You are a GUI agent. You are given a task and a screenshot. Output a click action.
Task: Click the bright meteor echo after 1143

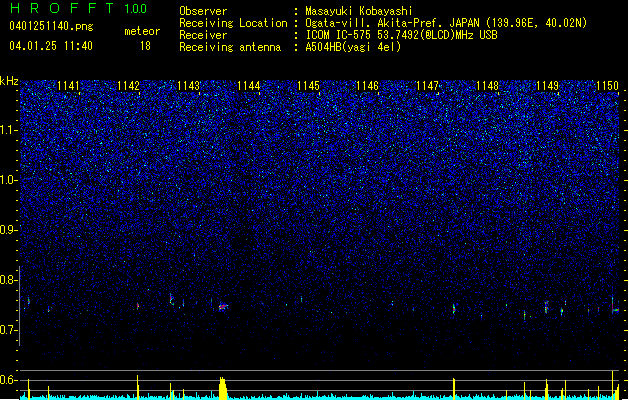[x=223, y=307]
